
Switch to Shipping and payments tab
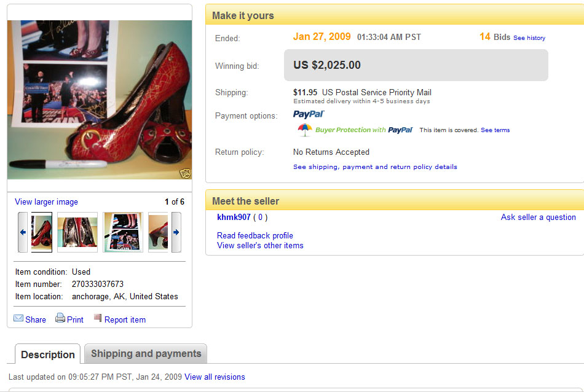coord(146,353)
